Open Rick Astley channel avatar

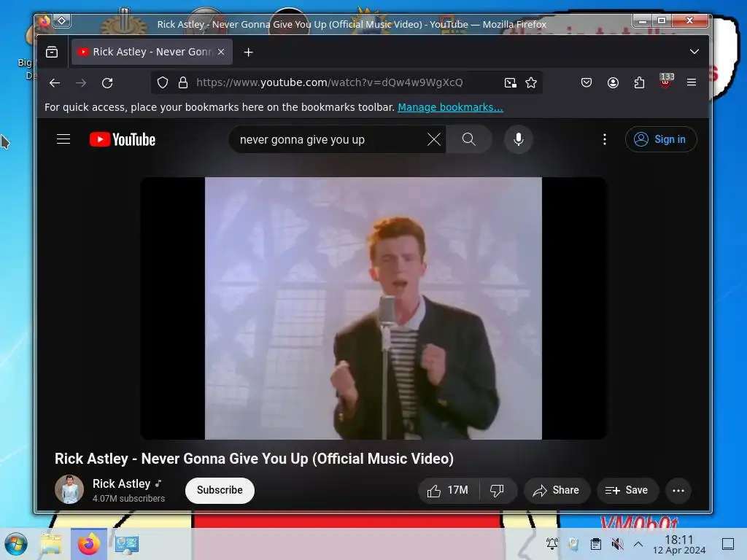(x=69, y=489)
